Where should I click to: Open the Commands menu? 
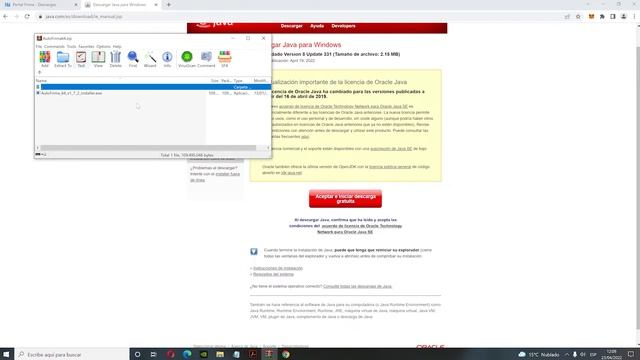pyautogui.click(x=54, y=47)
